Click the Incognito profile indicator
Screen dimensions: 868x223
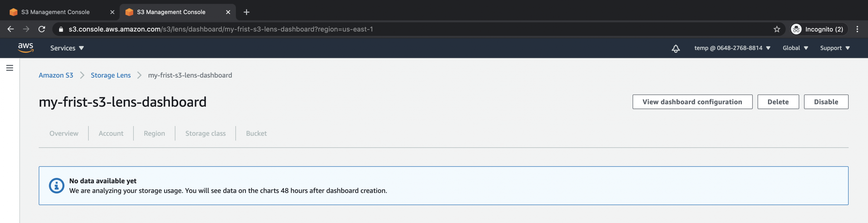(817, 29)
